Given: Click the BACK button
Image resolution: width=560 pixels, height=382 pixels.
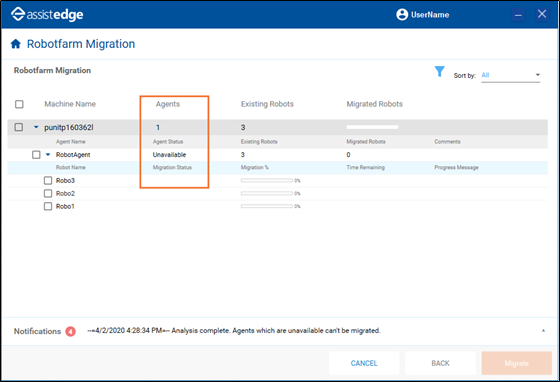Looking at the screenshot, I should point(440,363).
